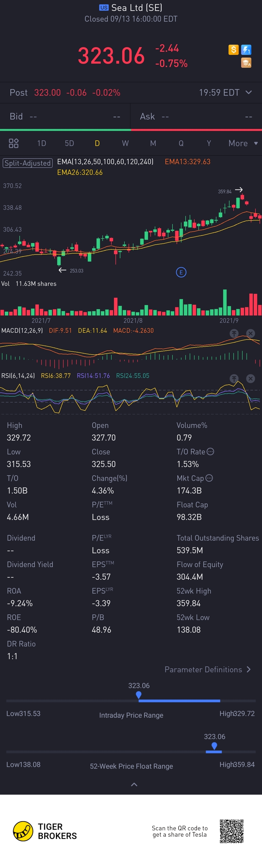Close the RSI indicator panel
Image resolution: width=262 pixels, height=868 pixels.
point(251,379)
